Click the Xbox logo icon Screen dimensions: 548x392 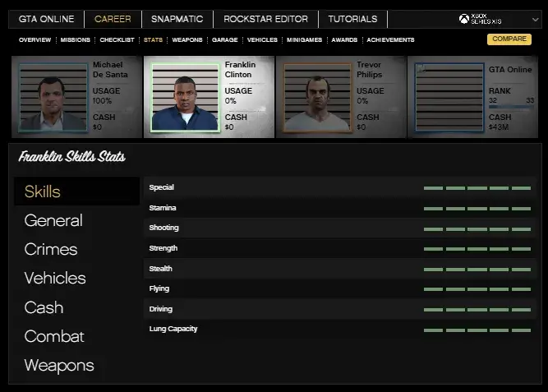463,19
